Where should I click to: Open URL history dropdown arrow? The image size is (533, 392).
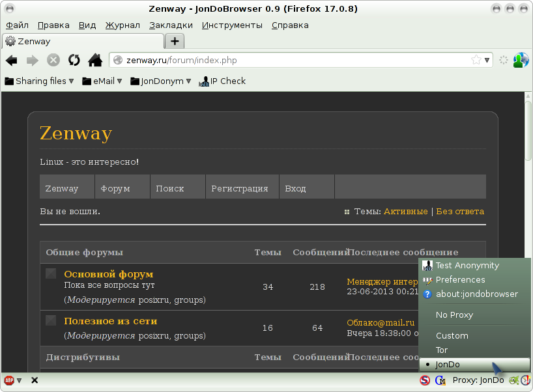[487, 60]
